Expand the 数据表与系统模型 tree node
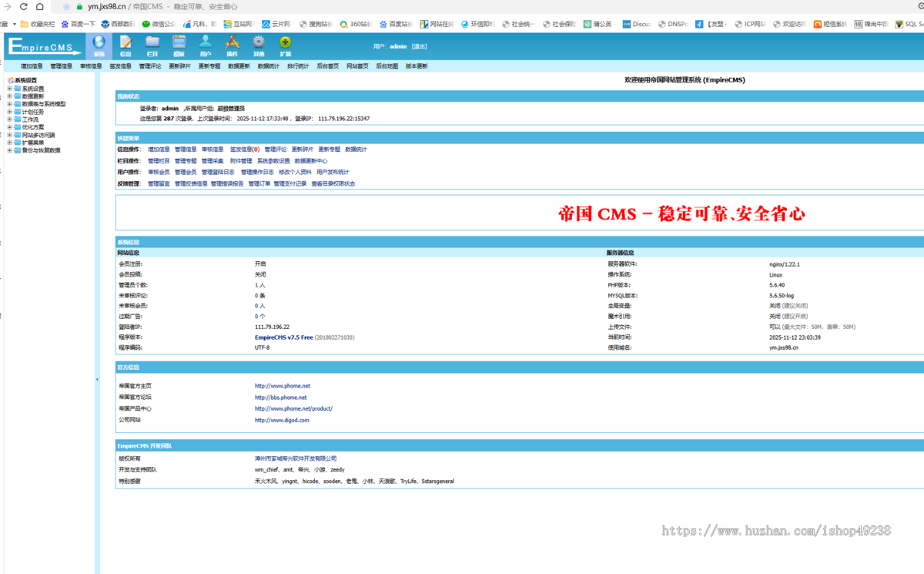Screen dimensions: 924x574 pos(9,104)
